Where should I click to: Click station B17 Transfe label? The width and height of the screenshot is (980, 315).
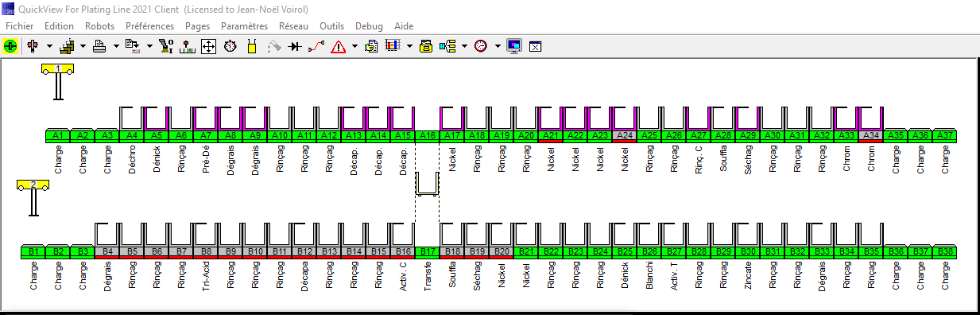(428, 252)
